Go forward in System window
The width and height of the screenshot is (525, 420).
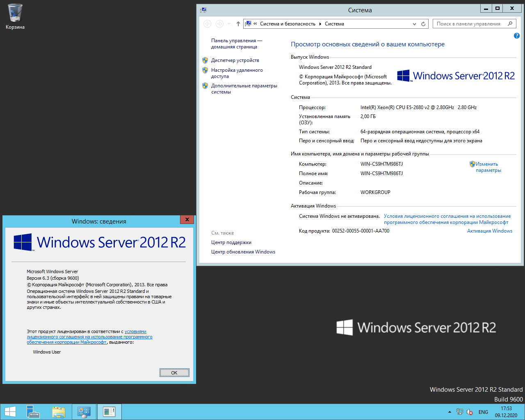[219, 24]
